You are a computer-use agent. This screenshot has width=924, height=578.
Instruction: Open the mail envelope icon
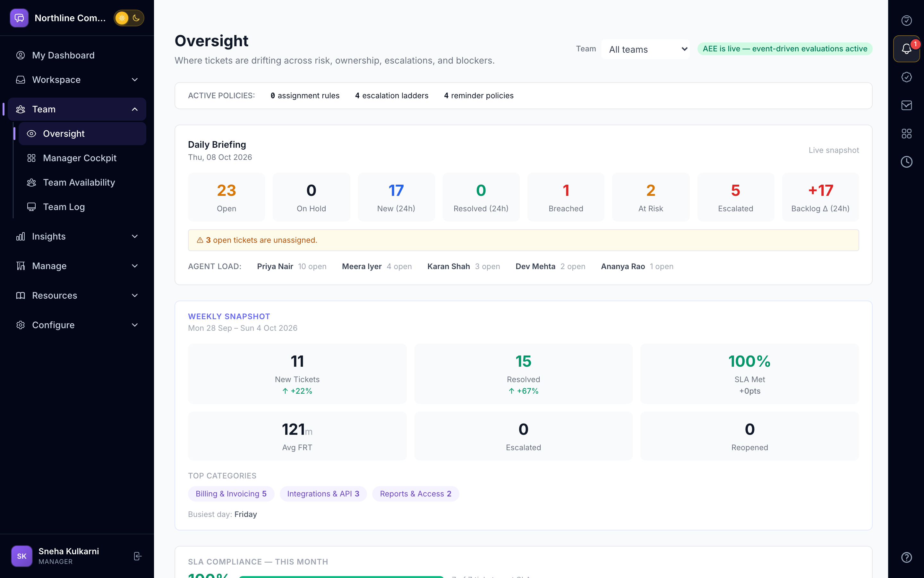[x=906, y=106]
